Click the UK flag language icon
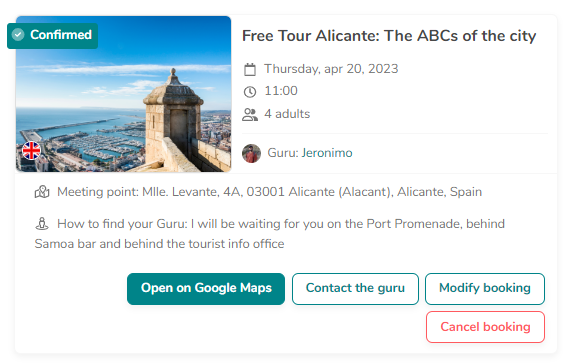This screenshot has width=563, height=363. click(x=32, y=150)
